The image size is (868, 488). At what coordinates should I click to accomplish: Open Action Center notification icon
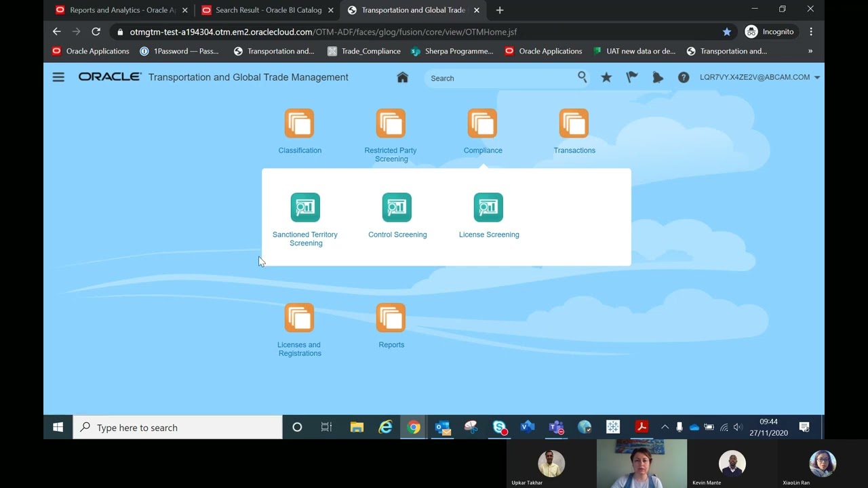(804, 427)
